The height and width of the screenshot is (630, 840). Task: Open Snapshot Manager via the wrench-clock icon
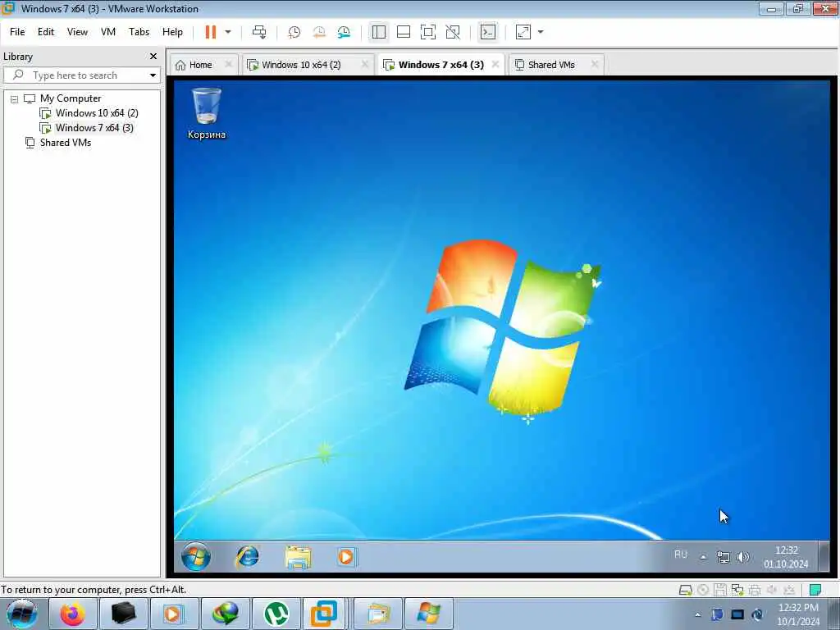[x=344, y=32]
